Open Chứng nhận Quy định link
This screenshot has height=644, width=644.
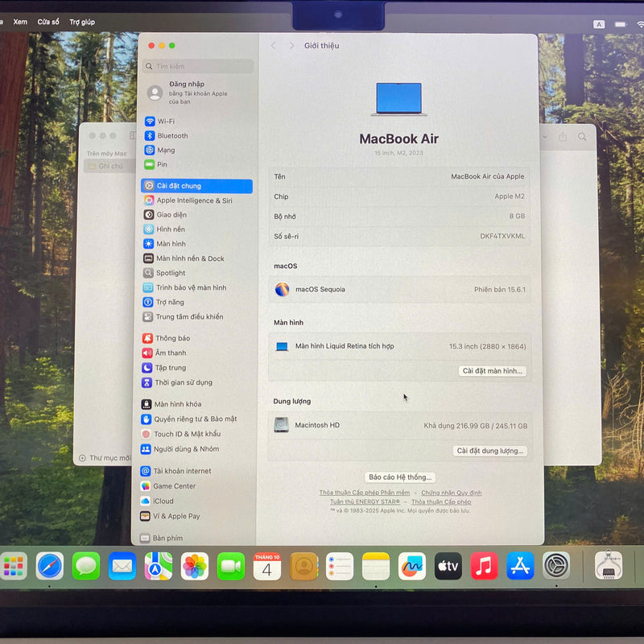coord(451,493)
